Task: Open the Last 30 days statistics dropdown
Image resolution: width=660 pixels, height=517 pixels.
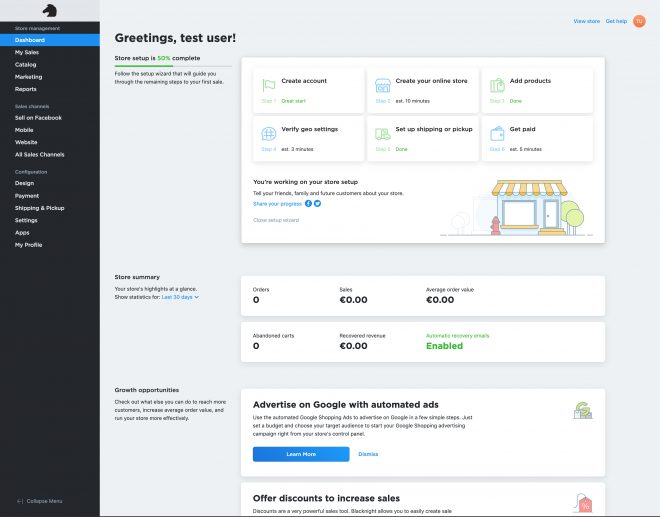Action: 180,297
